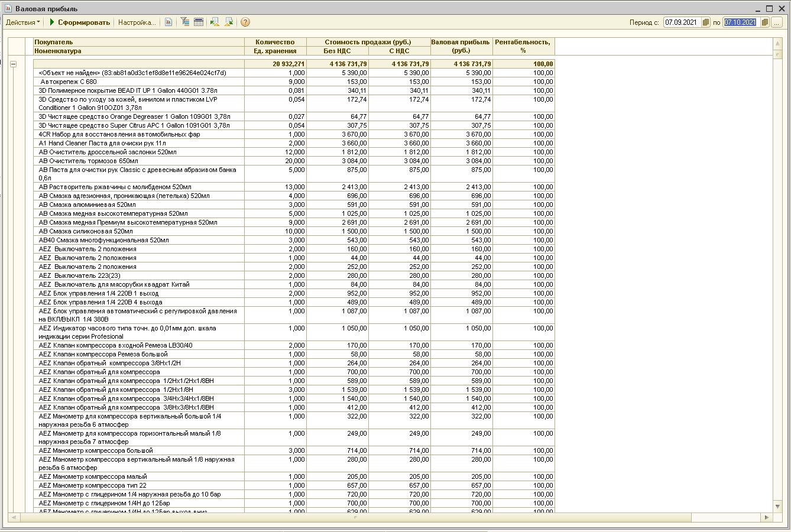Viewport: 791px width, 532px height.
Task: Click the horizontal scrollbar right arrow
Action: [x=767, y=517]
